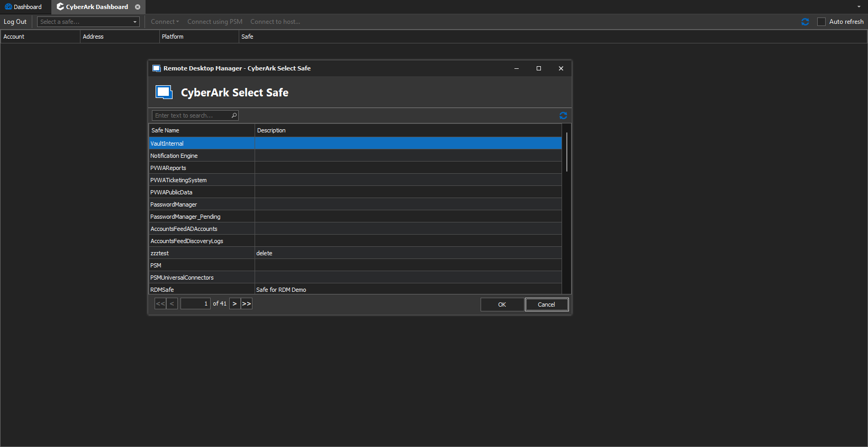Enable the Auto refresh checkbox
The height and width of the screenshot is (447, 868).
tap(821, 22)
